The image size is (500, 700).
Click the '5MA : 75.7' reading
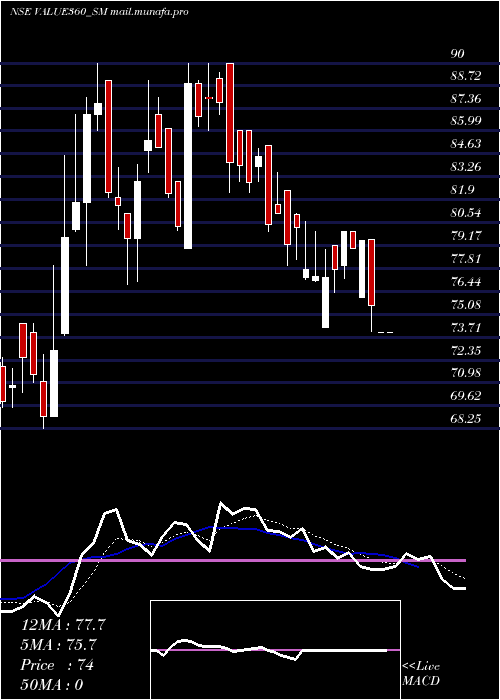(59, 645)
